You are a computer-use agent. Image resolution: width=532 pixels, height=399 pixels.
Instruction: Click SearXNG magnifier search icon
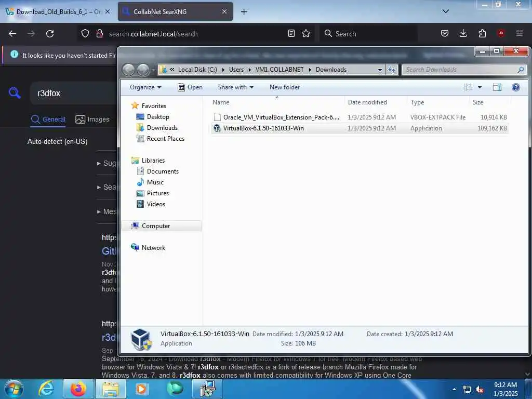coord(15,92)
